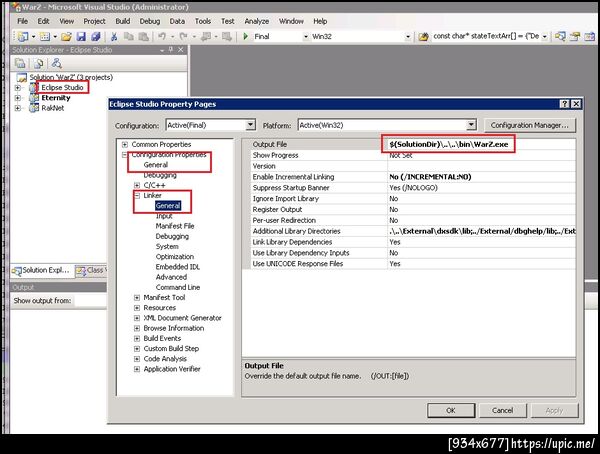Click the Configuration Manager button
600x454 pixels.
530,125
